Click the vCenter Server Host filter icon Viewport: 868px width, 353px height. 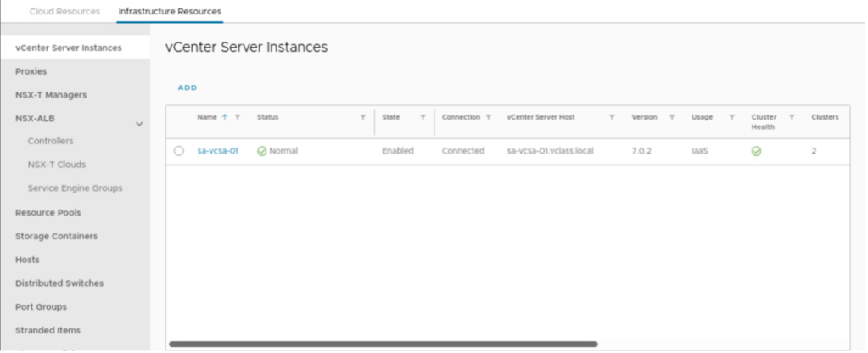point(612,117)
